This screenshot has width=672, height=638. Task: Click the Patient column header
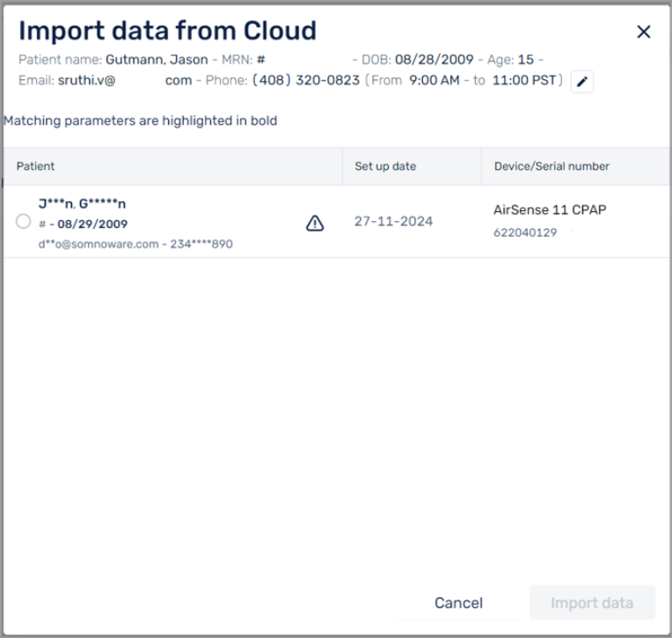click(35, 166)
